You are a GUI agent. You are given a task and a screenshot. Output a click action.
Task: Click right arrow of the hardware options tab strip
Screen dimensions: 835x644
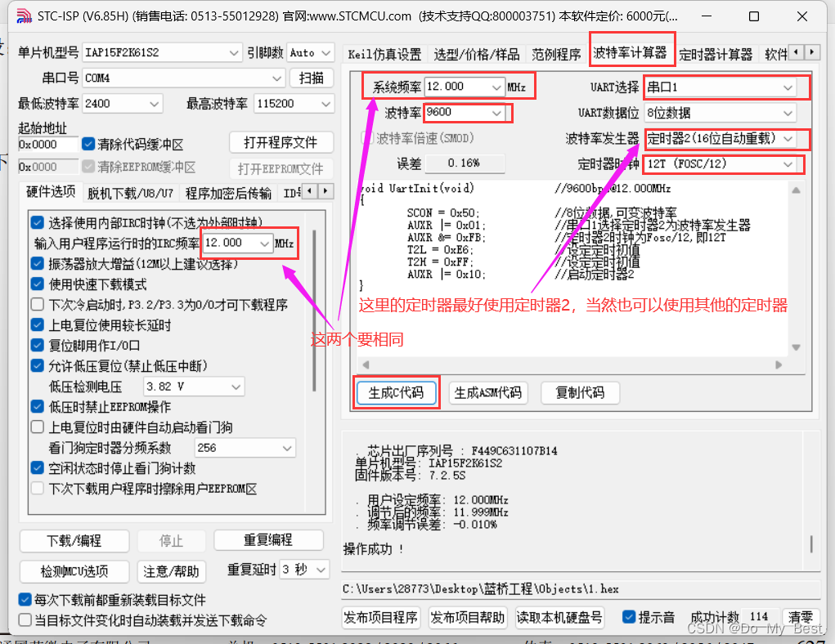[325, 190]
